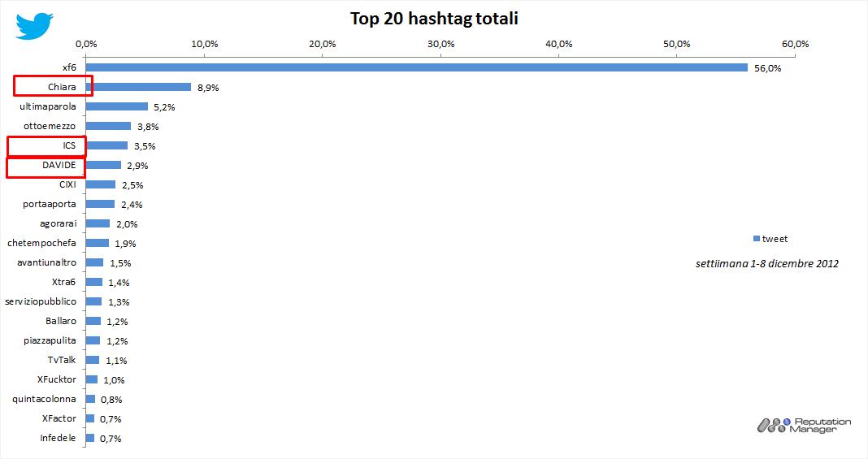Screen dimensions: 868x459
Task: Click the serviziopubblico hashtag label
Action: click(41, 301)
